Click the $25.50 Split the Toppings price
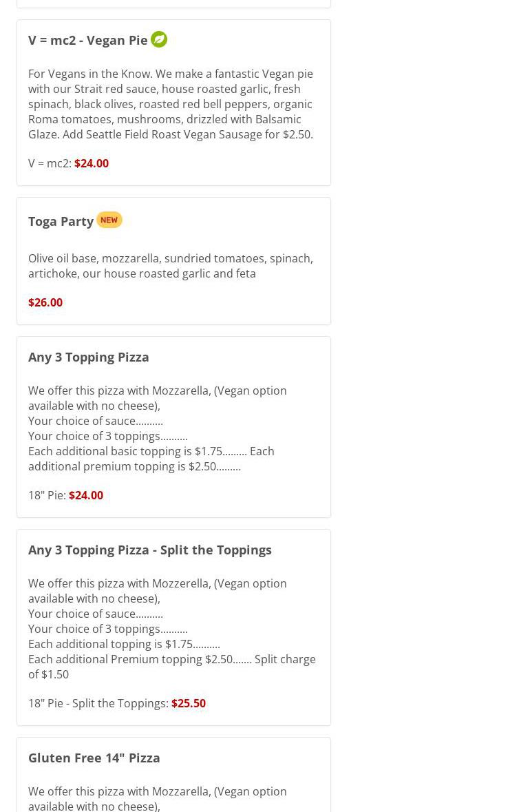 [x=188, y=703]
